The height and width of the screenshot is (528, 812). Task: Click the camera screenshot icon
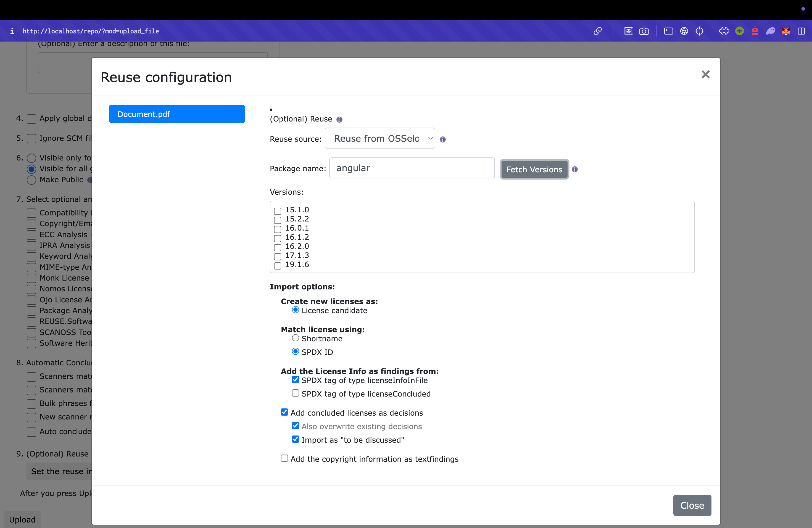(644, 31)
